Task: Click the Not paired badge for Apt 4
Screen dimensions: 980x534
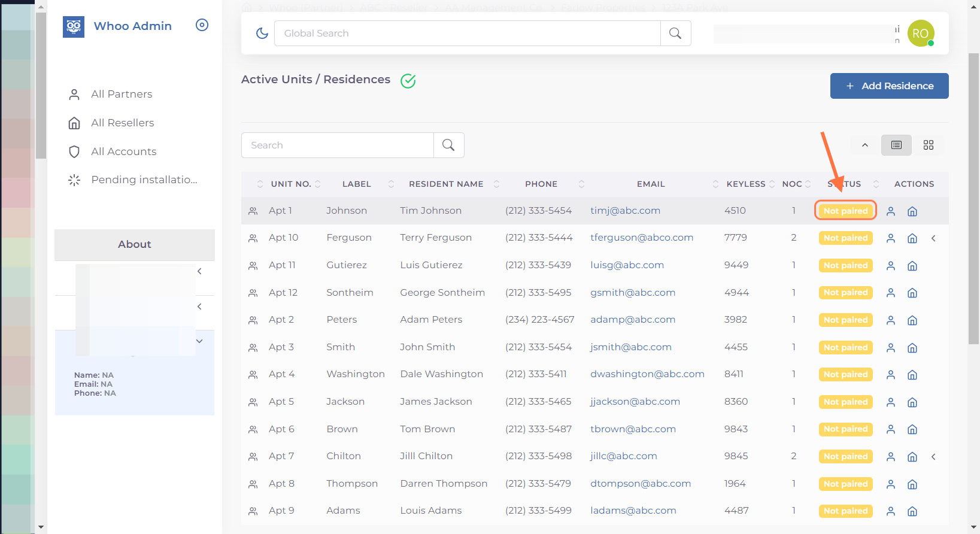Action: coord(845,375)
